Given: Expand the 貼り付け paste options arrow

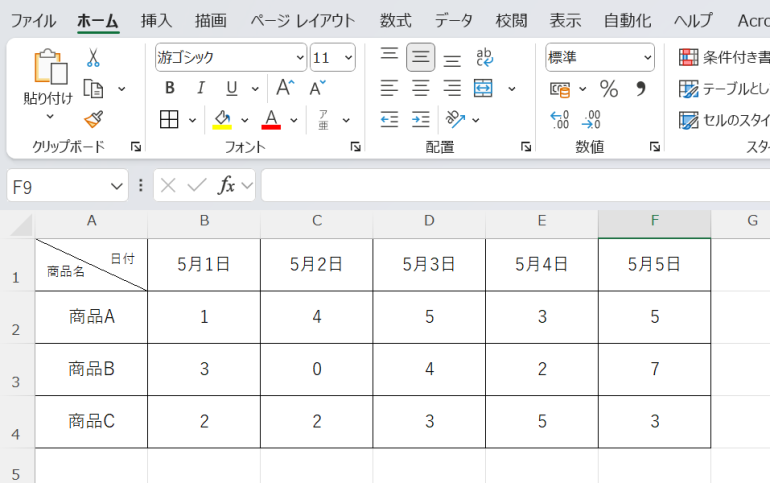Looking at the screenshot, I should click(50, 117).
